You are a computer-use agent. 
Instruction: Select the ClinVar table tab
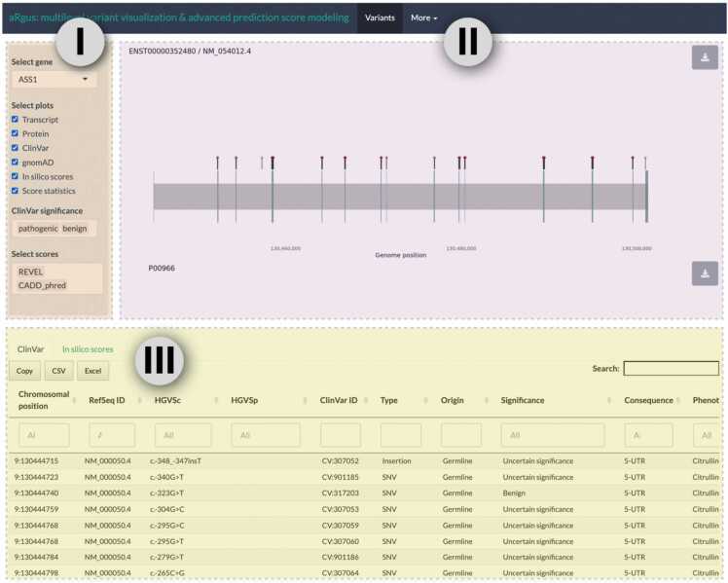tap(31, 349)
